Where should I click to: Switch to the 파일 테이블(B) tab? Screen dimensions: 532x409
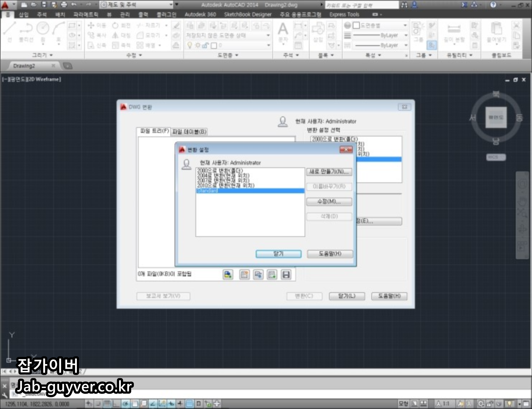[189, 131]
